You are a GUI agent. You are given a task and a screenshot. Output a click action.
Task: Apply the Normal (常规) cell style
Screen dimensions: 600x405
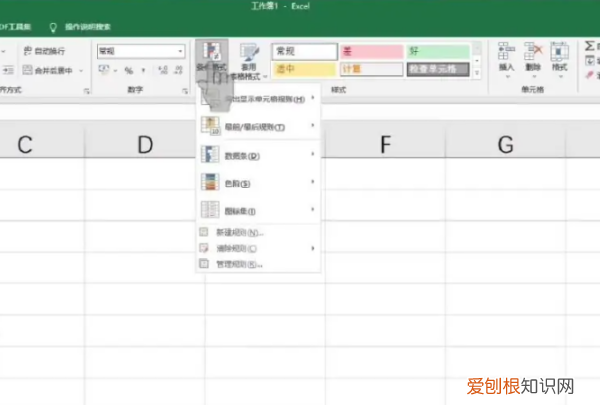[305, 51]
